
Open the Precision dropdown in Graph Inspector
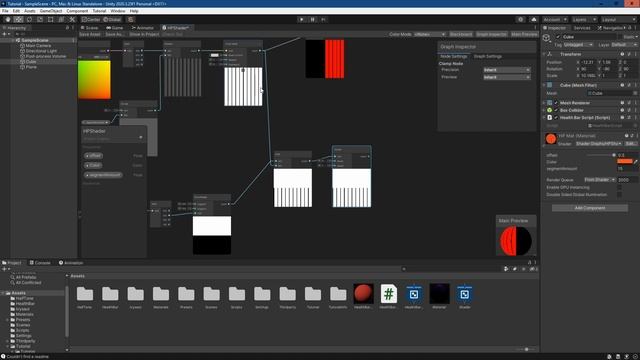[x=507, y=70]
